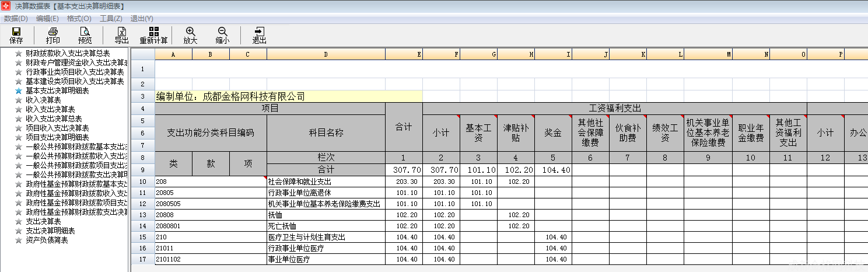Open 收入决算表 from the left list
This screenshot has width=868, height=272.
click(43, 100)
